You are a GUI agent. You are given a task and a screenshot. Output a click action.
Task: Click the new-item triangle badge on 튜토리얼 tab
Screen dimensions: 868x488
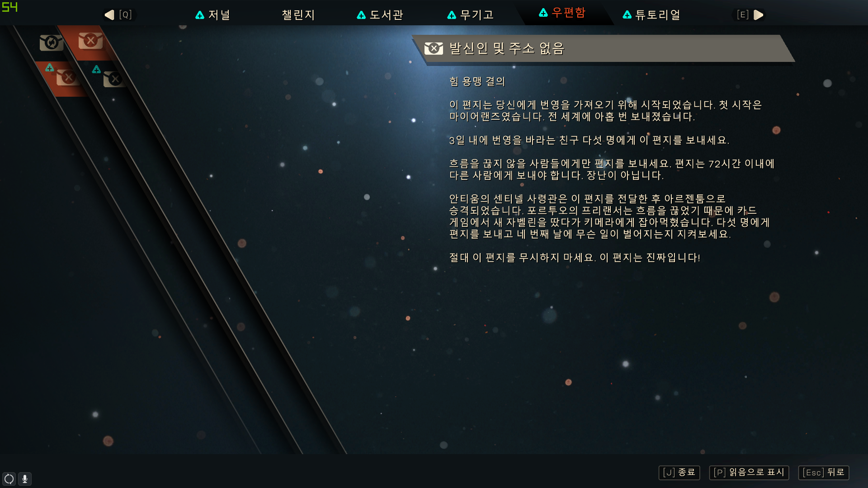[627, 15]
